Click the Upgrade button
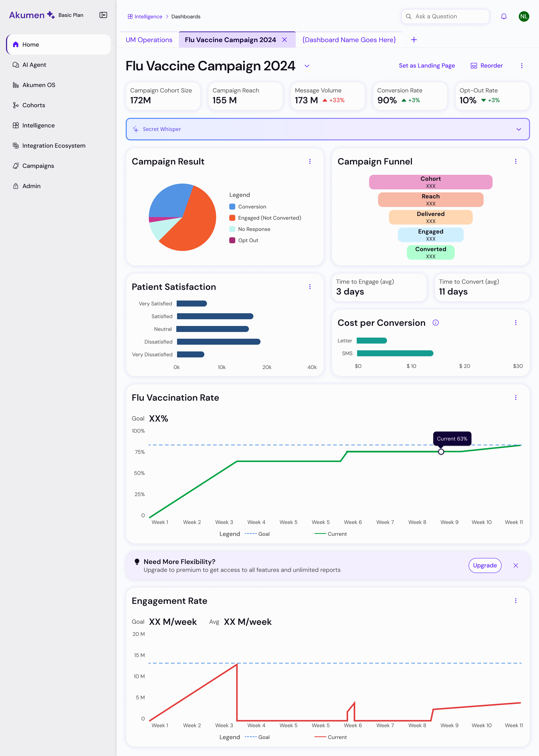The image size is (539, 756). (485, 566)
